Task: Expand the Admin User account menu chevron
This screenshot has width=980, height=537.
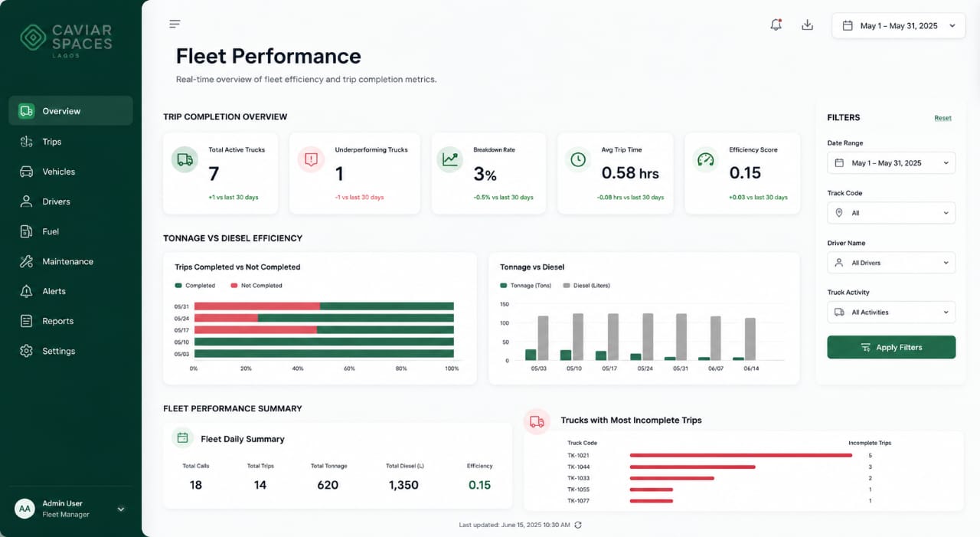Action: [x=120, y=509]
